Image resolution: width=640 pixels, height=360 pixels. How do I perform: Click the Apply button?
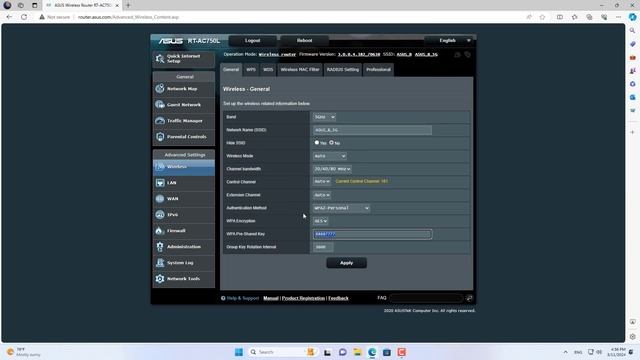(x=347, y=263)
